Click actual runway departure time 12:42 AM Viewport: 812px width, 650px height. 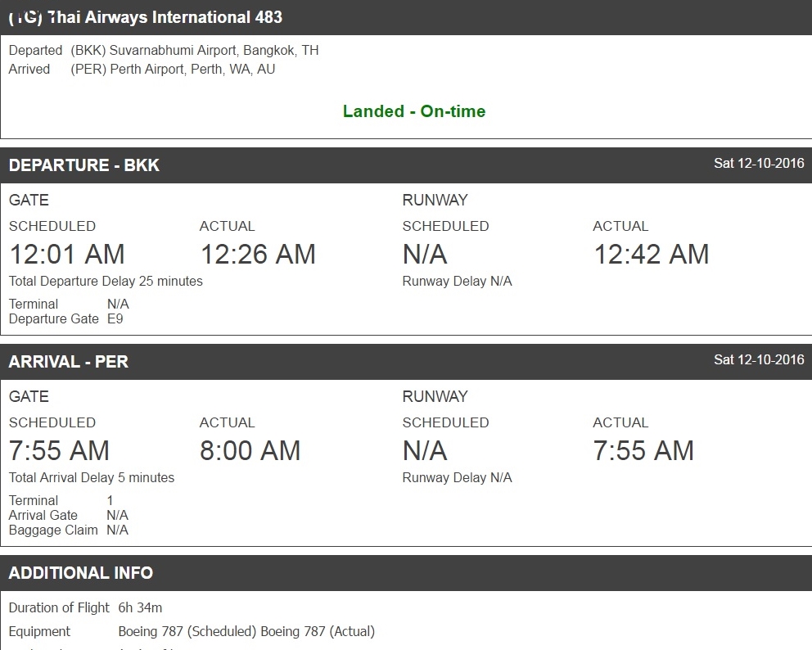point(651,254)
